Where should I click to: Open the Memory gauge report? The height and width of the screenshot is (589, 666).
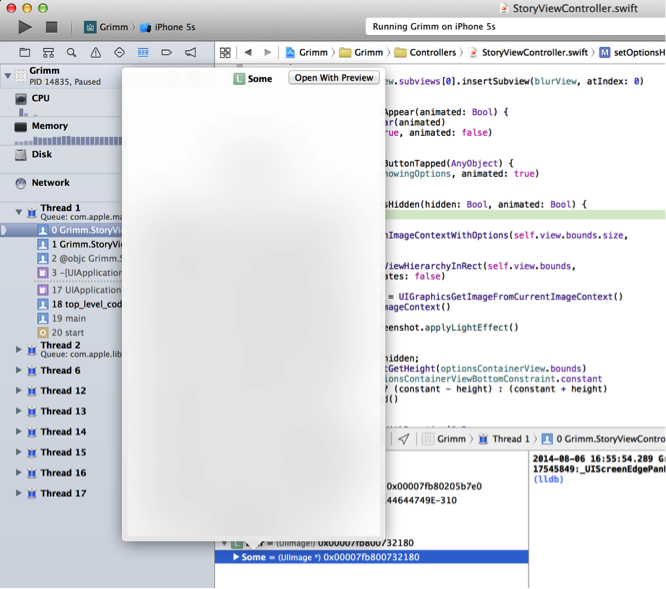click(48, 126)
